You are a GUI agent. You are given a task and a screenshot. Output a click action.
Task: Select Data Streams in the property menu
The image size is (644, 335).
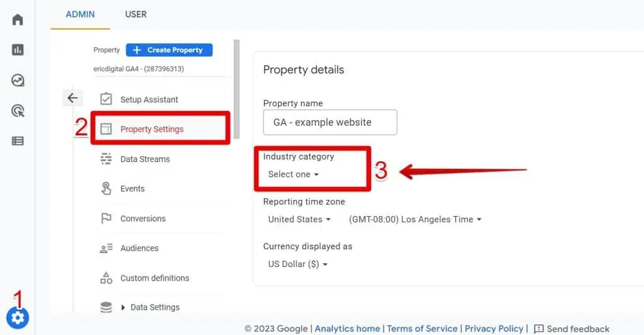tap(145, 159)
